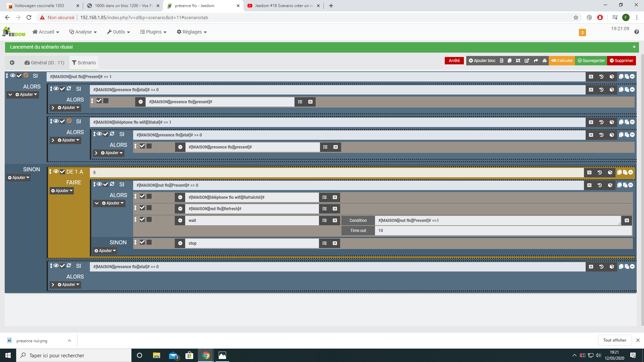Click the duplicate scenario copy icon
This screenshot has width=644, height=362.
coord(509,61)
